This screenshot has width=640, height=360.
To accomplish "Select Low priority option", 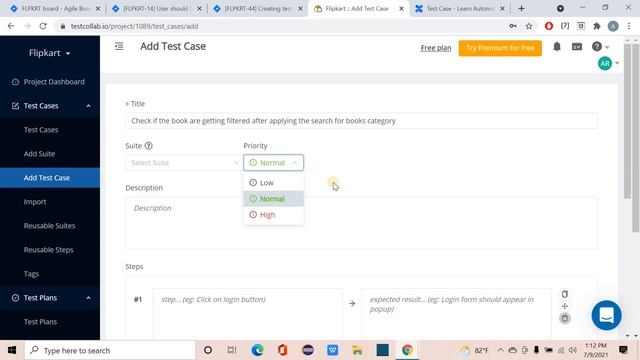I will (x=273, y=183).
